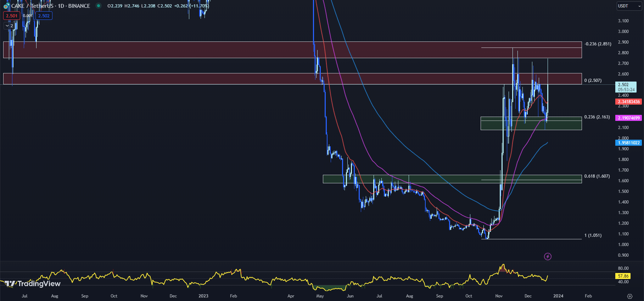The height and width of the screenshot is (301, 644).
Task: Click the magenta moving average label 2.19074699
Action: 629,118
